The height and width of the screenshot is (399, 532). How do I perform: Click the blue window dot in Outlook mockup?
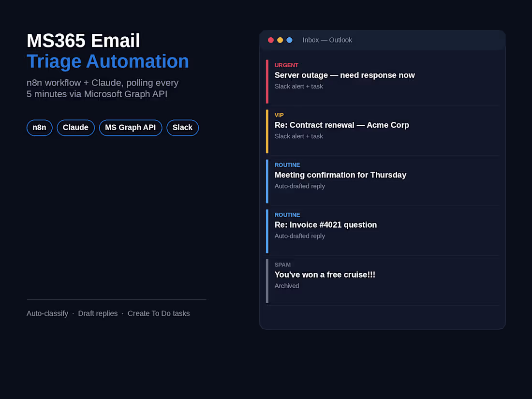pyautogui.click(x=289, y=40)
